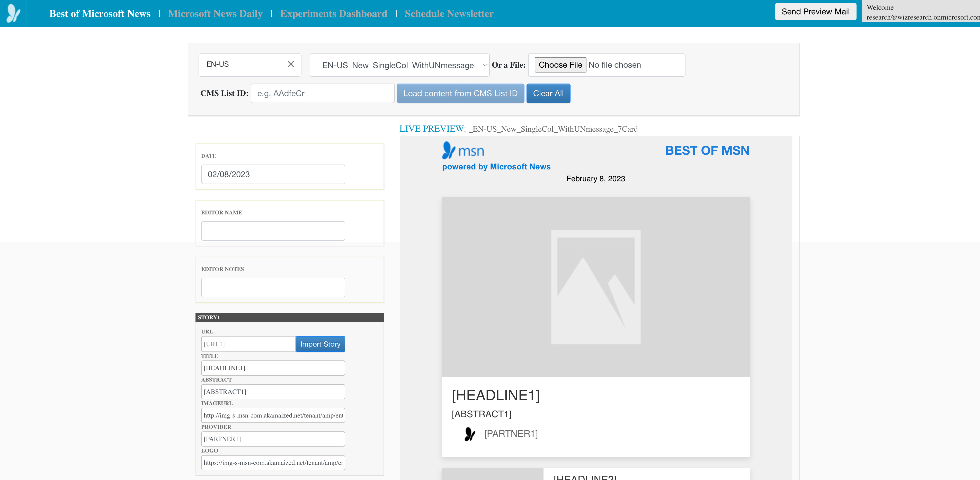Click the LIVE PREVIEW label
The height and width of the screenshot is (480, 980).
tap(433, 129)
